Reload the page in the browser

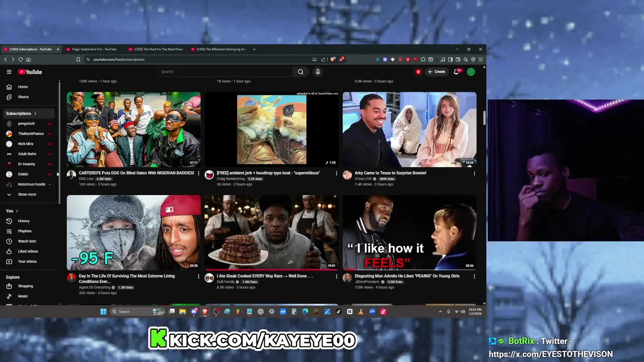21,59
